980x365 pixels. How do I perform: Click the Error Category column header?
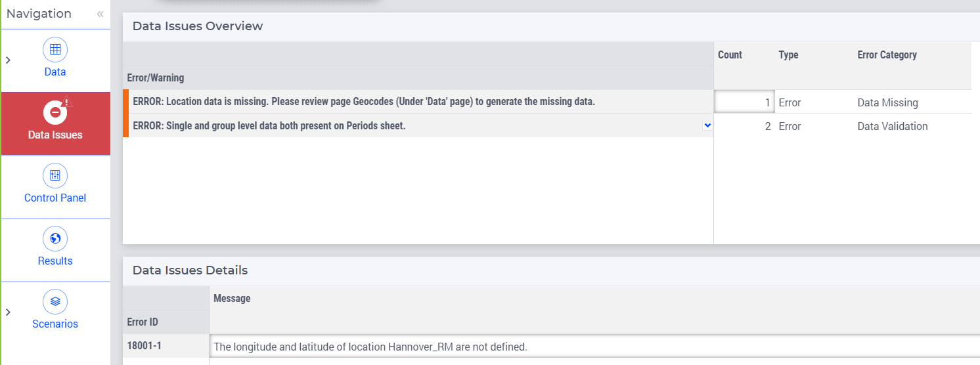pyautogui.click(x=887, y=55)
